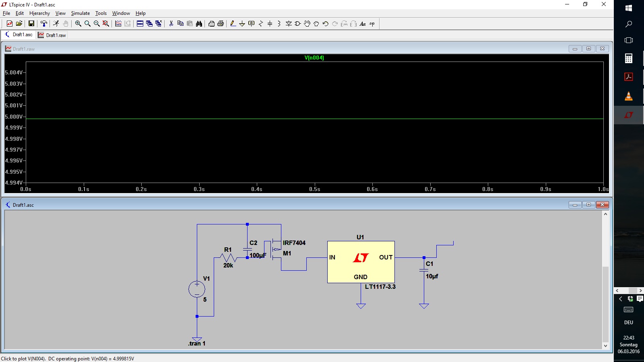The image size is (644, 362).
Task: Switch to the Draft1.asc tab
Action: pos(19,35)
